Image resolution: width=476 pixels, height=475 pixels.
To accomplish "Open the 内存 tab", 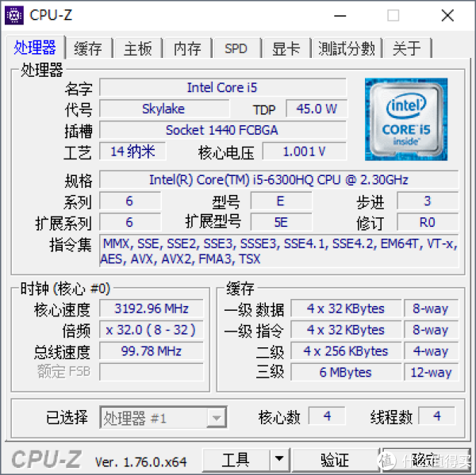I will pos(187,48).
